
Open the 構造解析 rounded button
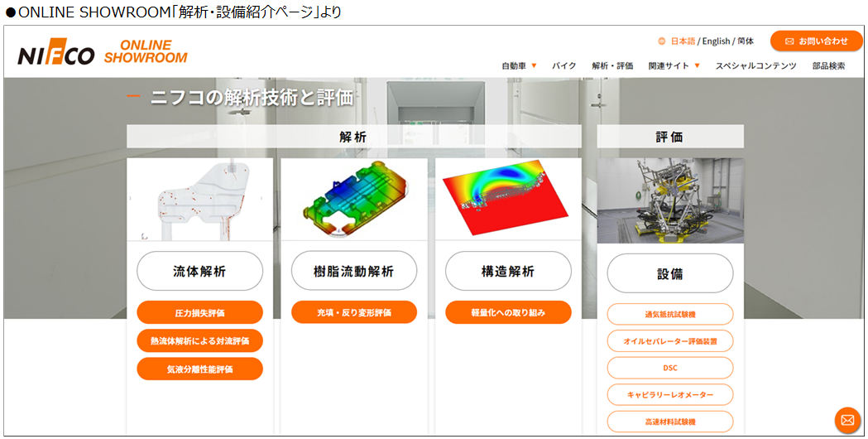pos(508,271)
